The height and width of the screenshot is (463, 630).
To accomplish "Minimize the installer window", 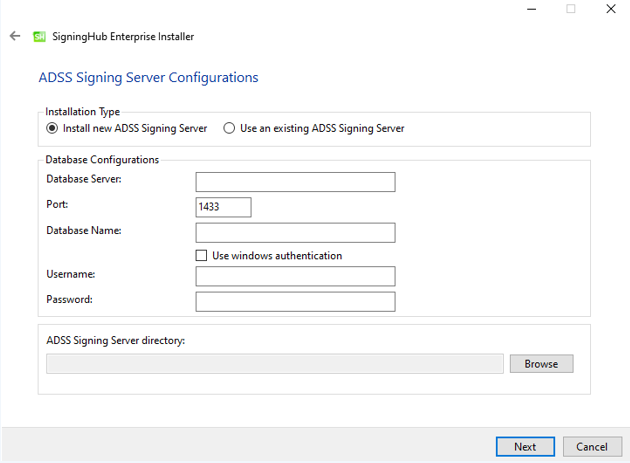I will [531, 9].
